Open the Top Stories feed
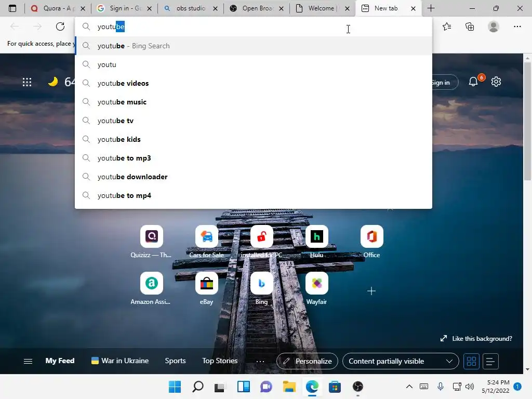Viewport: 532px width, 399px height. [x=220, y=361]
